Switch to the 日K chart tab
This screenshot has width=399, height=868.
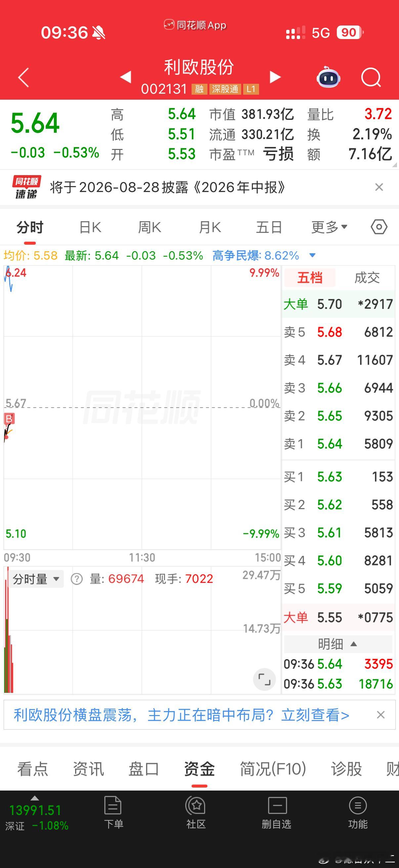pyautogui.click(x=90, y=227)
